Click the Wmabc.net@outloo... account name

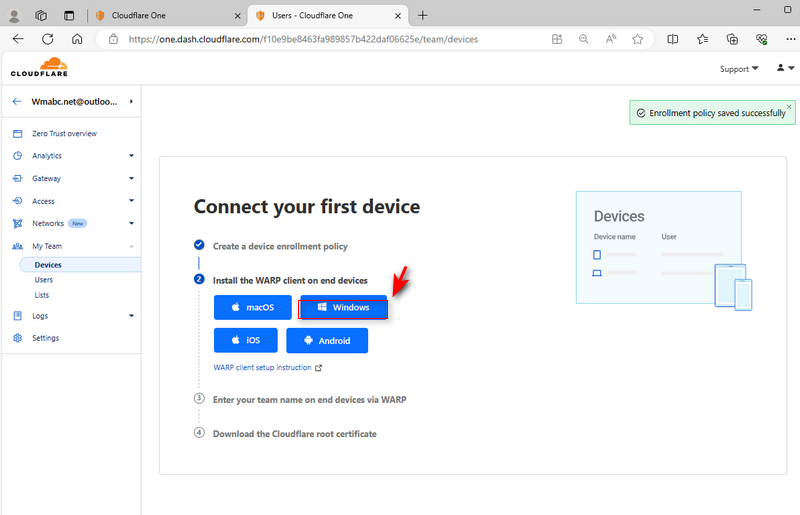tap(74, 102)
